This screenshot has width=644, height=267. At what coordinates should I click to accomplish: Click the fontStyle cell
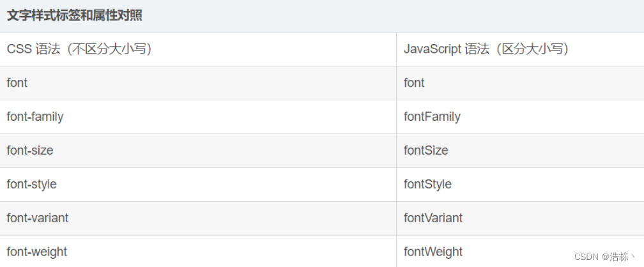(x=427, y=185)
